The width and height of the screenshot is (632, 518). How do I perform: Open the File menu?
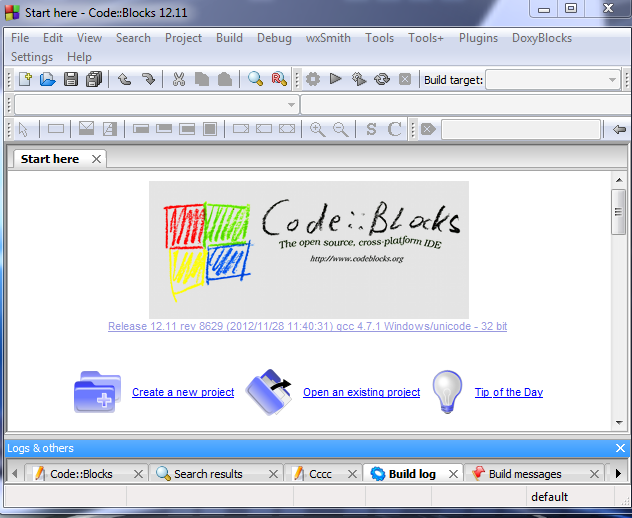[20, 38]
